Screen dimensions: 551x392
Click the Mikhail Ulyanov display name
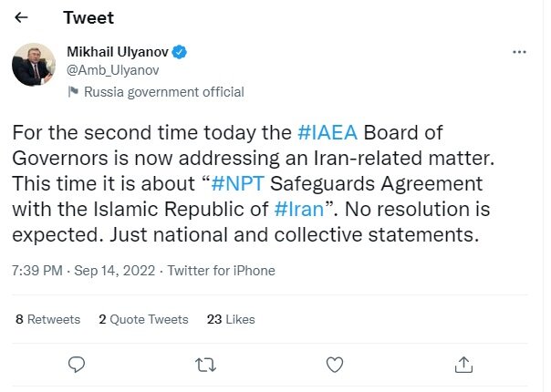tap(119, 53)
